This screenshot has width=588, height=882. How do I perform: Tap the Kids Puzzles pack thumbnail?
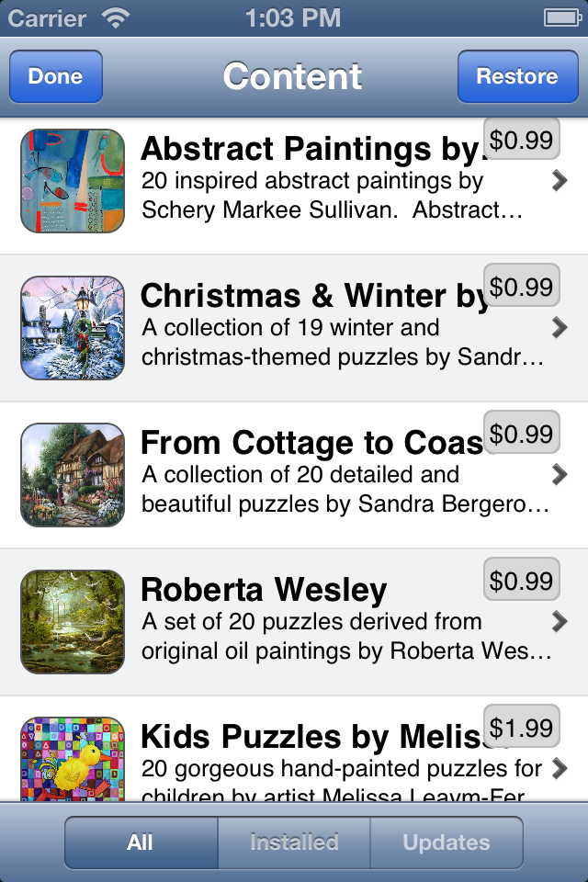tap(72, 759)
